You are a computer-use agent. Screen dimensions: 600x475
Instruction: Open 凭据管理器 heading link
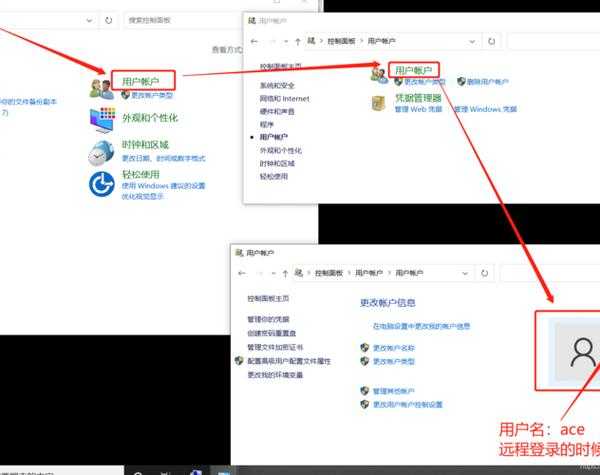(x=418, y=98)
